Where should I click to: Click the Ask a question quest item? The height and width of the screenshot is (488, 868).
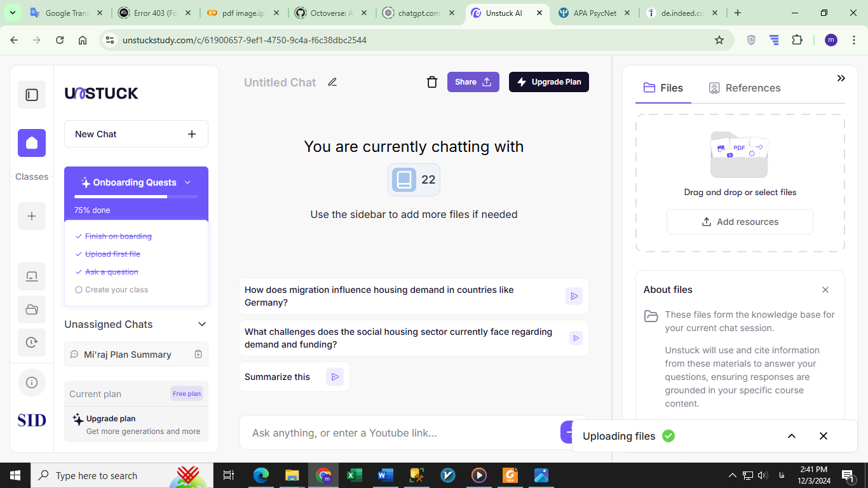tap(107, 272)
